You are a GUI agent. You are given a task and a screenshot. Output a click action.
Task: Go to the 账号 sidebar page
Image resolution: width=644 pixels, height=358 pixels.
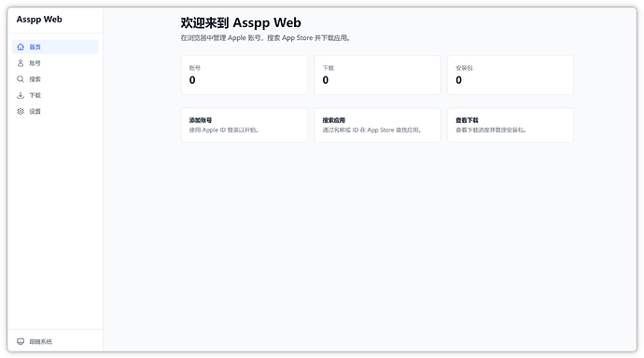click(55, 63)
